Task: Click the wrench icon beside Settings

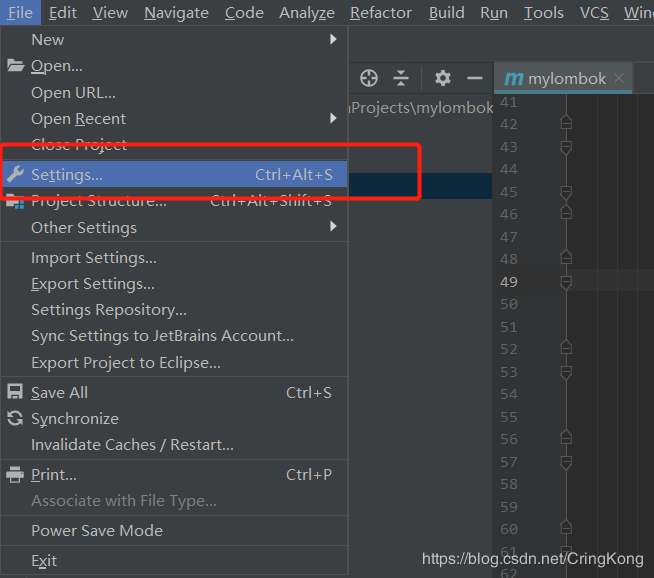Action: coord(15,174)
